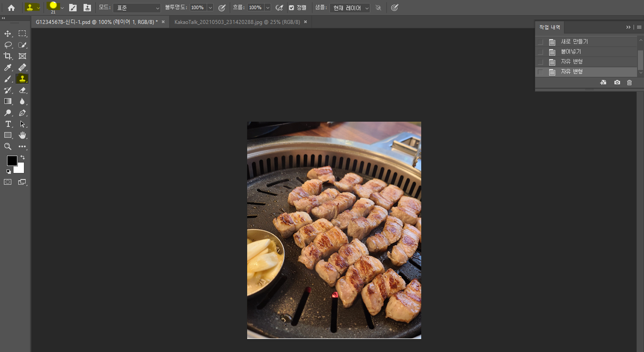
Task: Collapse the toolbox with double arrows
Action: (x=3, y=18)
